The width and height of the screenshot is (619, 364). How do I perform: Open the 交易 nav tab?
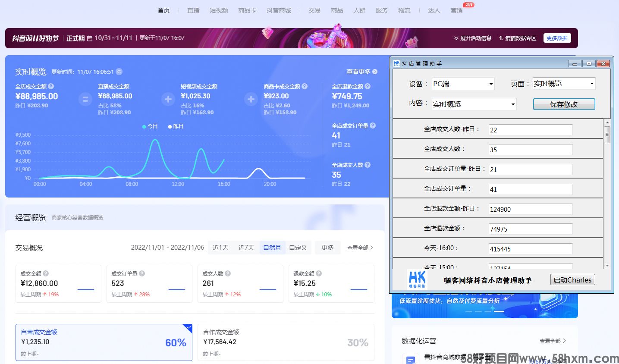314,10
